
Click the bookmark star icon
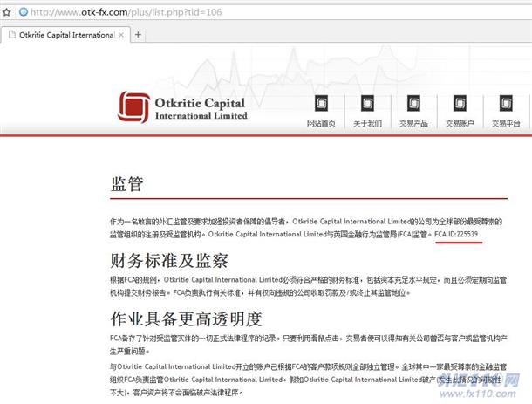tap(6, 12)
